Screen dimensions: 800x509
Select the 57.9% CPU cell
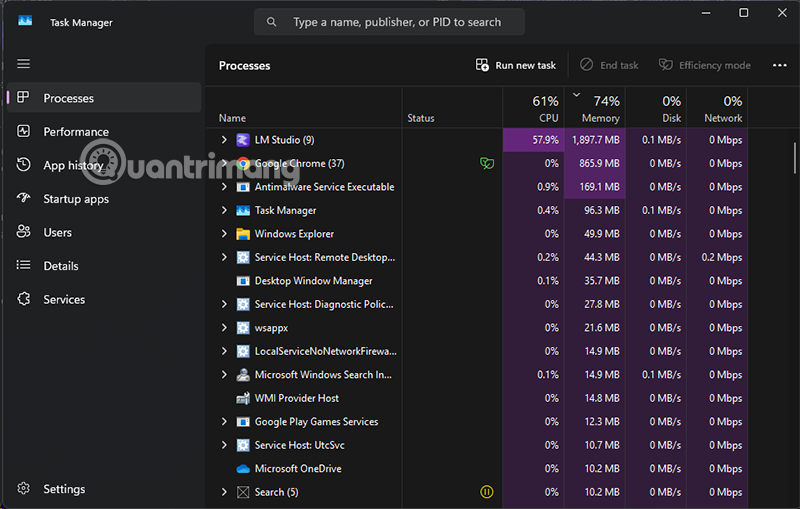534,140
